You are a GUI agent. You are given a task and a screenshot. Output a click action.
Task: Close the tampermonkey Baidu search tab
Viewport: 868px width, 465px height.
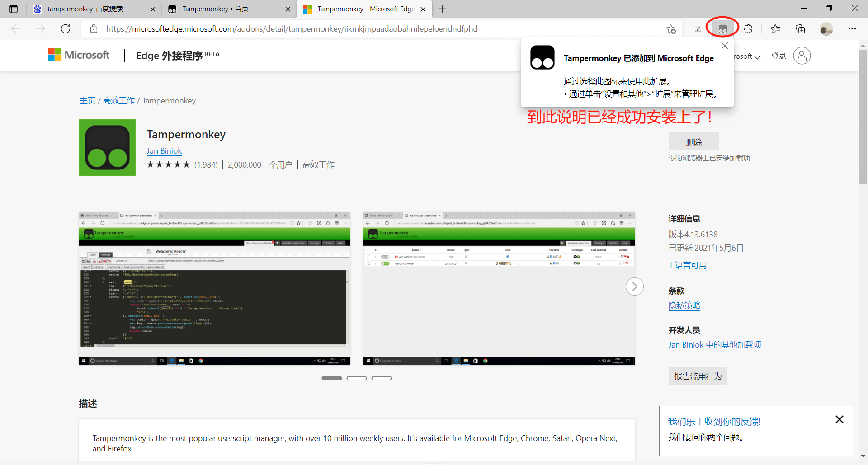153,9
